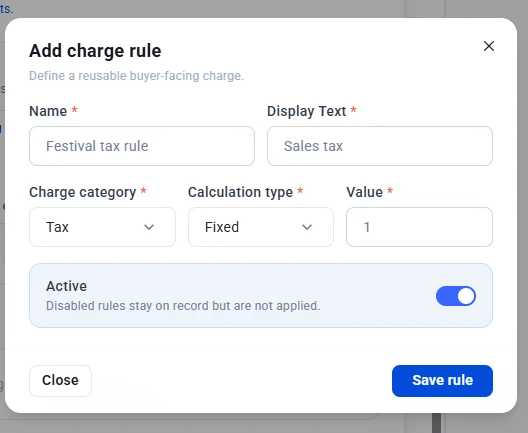
Task: Click the Value input field
Action: tap(419, 227)
